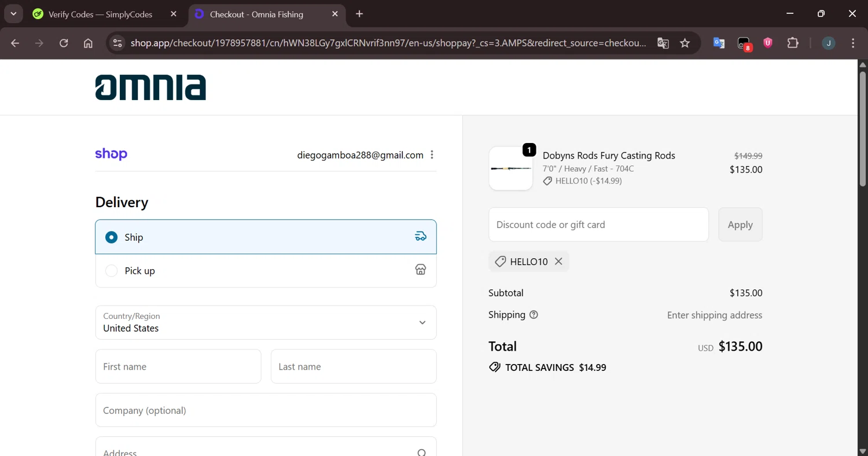Viewport: 868px width, 456px height.
Task: Click the Apply discount button
Action: 740,225
